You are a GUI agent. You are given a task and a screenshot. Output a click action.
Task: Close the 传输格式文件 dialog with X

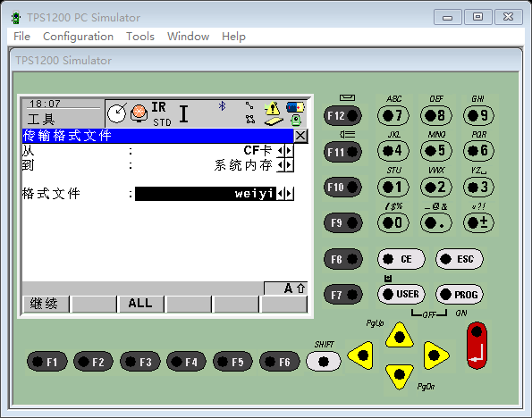pyautogui.click(x=300, y=136)
